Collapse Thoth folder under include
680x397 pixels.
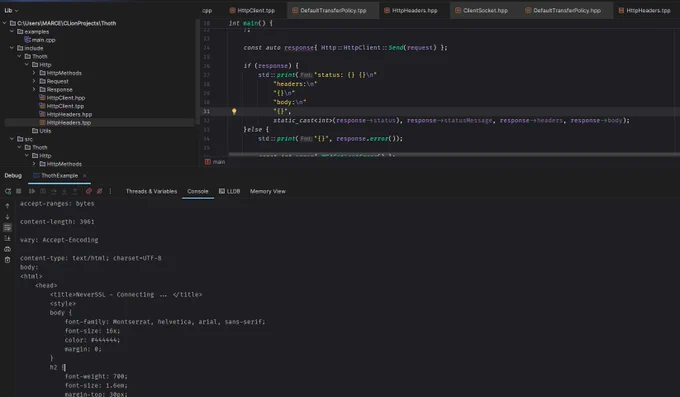tap(20, 56)
